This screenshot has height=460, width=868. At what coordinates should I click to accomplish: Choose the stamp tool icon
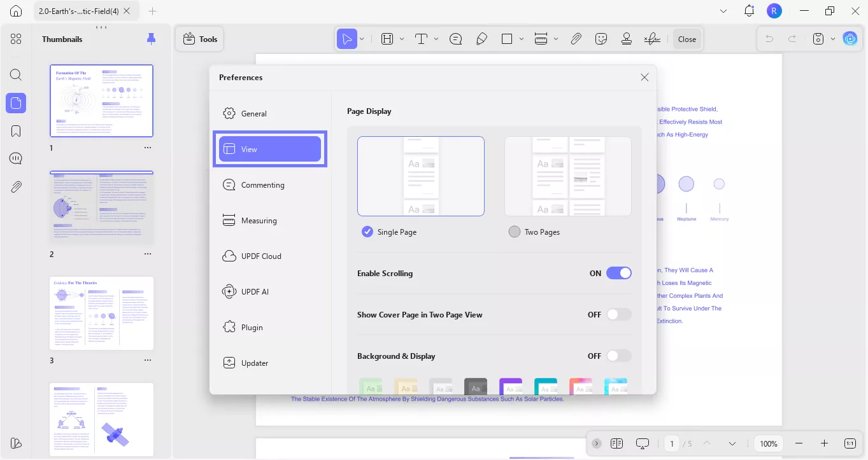[x=627, y=39]
